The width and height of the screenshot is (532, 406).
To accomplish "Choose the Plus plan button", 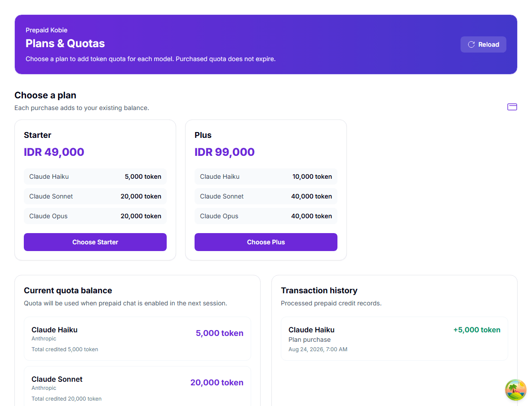I will [266, 242].
